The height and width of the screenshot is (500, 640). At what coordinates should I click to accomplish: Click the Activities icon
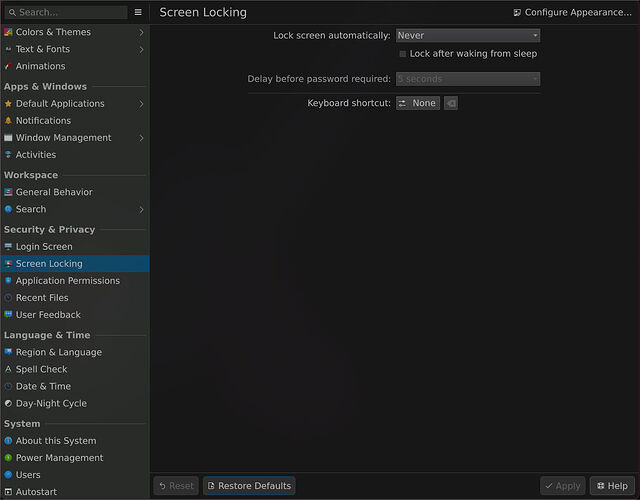pyautogui.click(x=8, y=155)
